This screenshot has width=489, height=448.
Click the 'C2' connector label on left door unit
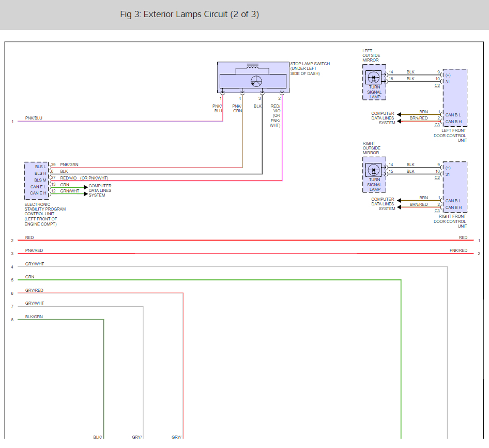pos(437,85)
